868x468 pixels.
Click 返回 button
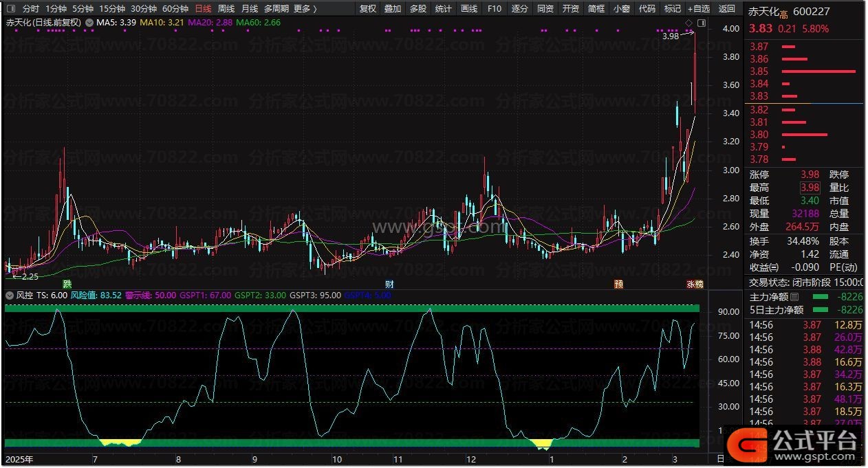[x=726, y=9]
